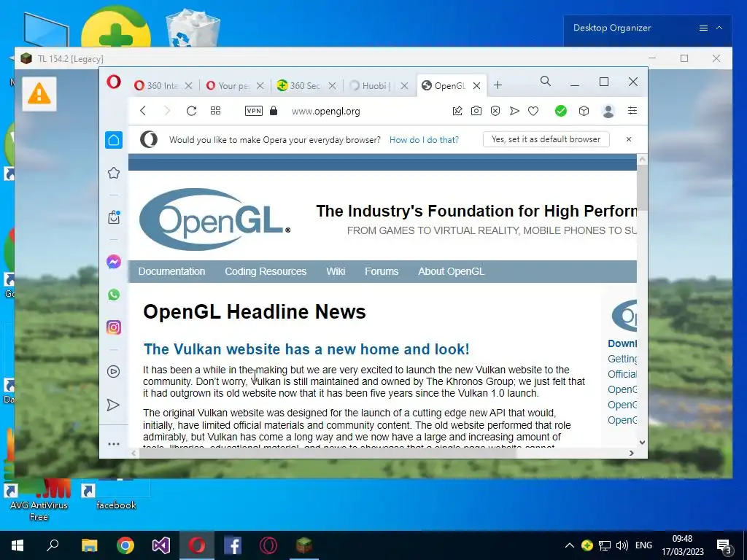Open the About OpenGL nav item

(x=451, y=271)
